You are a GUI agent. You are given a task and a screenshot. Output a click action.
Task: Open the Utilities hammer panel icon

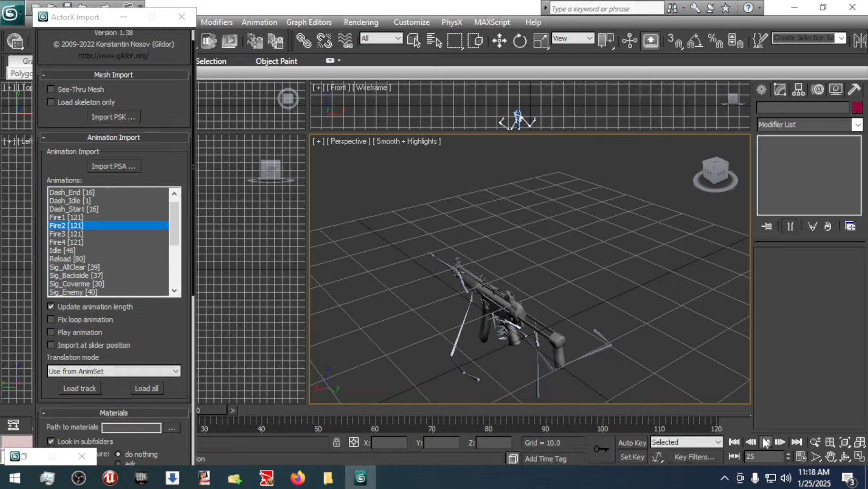coord(854,89)
